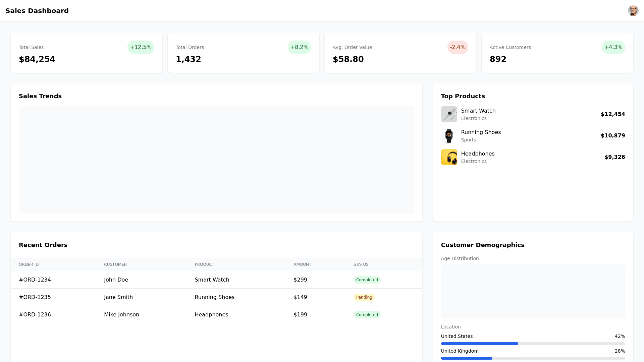Click the +8.2% Total Orders badge
Viewport: 644px width, 362px height.
pyautogui.click(x=299, y=47)
